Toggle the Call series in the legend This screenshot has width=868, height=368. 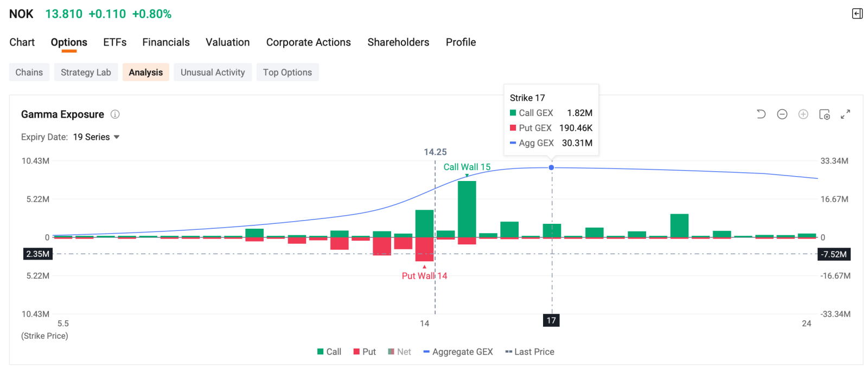(329, 352)
